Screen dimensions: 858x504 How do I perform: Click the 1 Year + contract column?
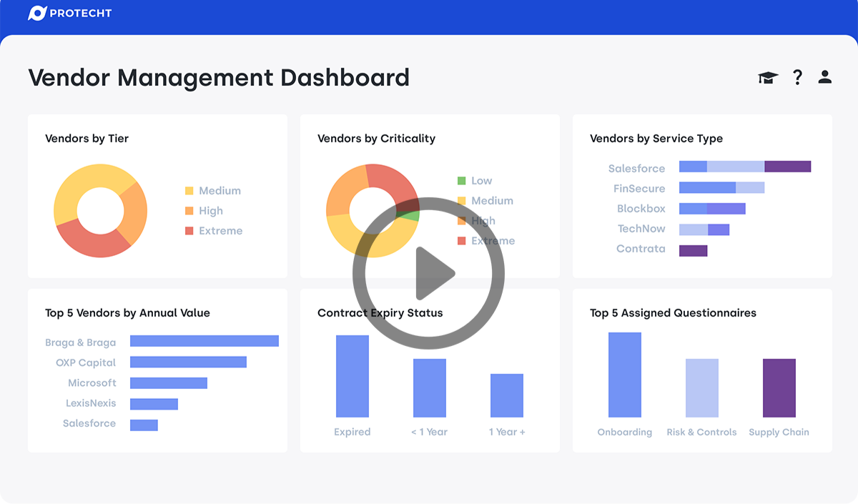[x=507, y=395]
